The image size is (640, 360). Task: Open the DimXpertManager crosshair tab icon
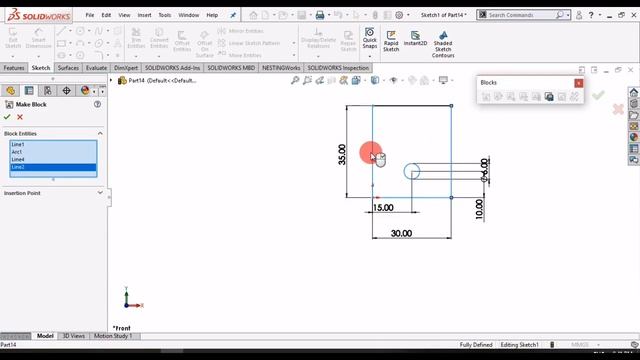click(67, 91)
